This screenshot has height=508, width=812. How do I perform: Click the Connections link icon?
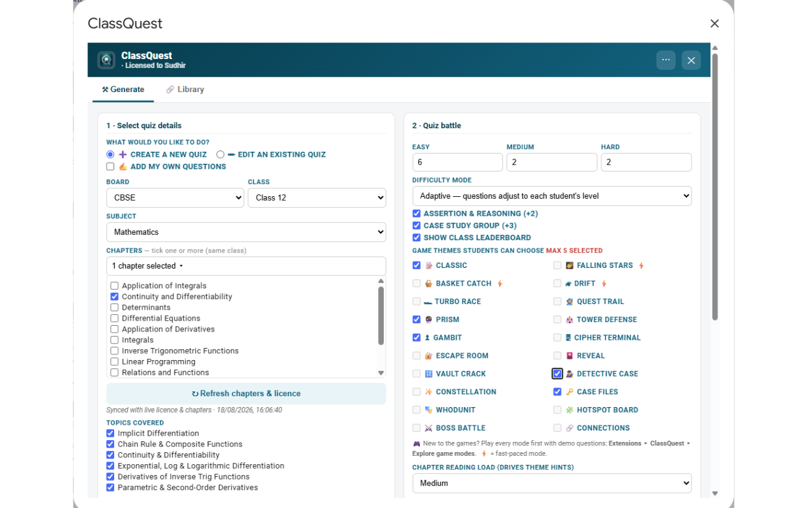570,428
